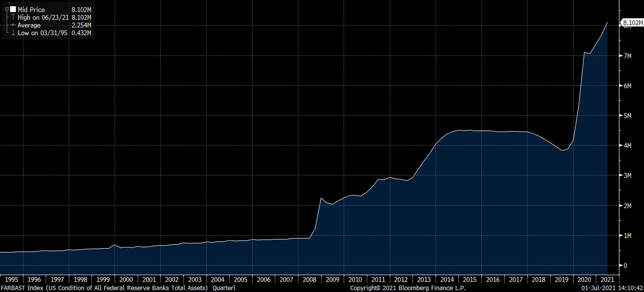Select the 2021 year label
Viewport: 644px width, 292px height.
point(607,279)
